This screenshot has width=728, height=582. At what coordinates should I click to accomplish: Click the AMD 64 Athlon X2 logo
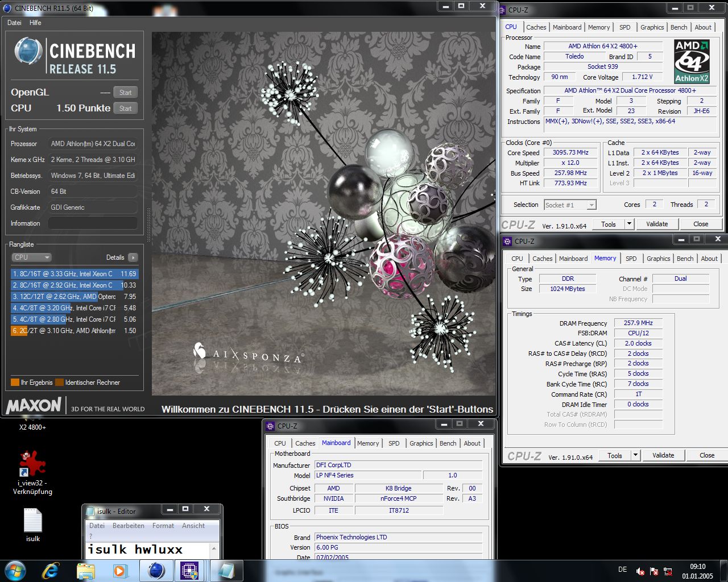(692, 61)
